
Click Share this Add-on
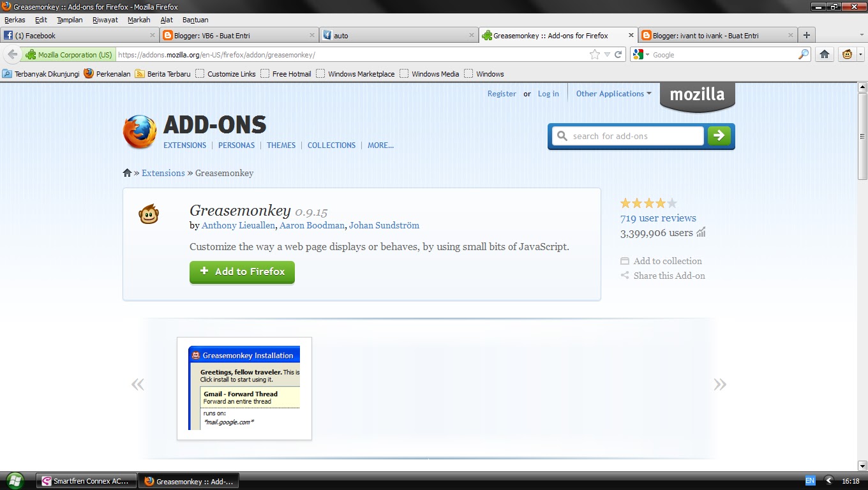662,276
